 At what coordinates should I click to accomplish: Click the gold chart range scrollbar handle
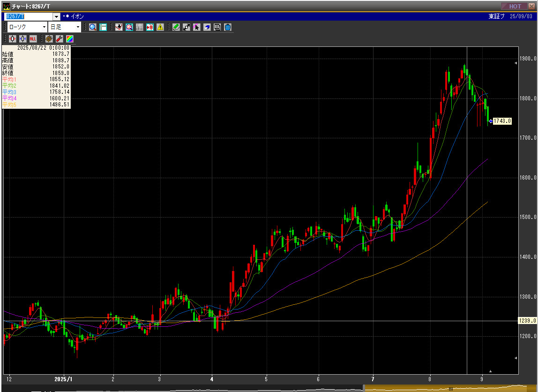450,388
